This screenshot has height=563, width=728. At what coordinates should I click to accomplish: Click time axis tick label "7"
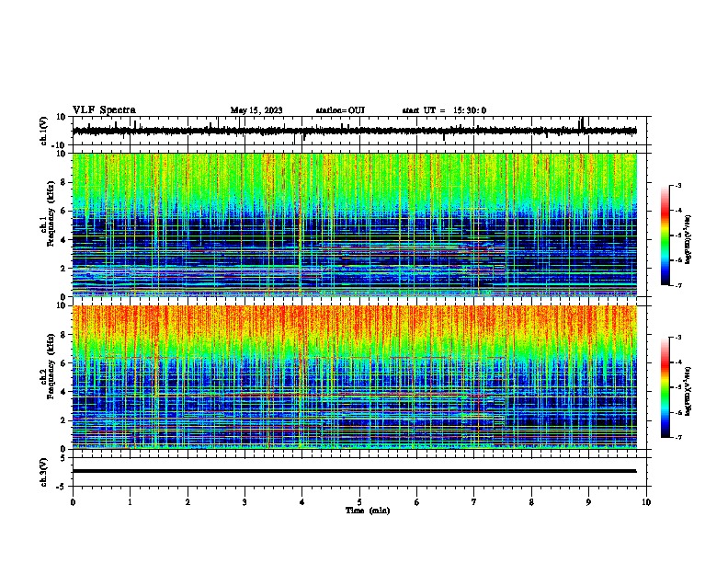474,502
